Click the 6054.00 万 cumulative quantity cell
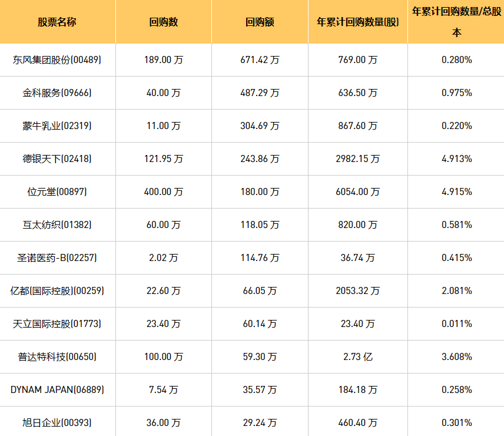The width and height of the screenshot is (504, 436). [358, 192]
